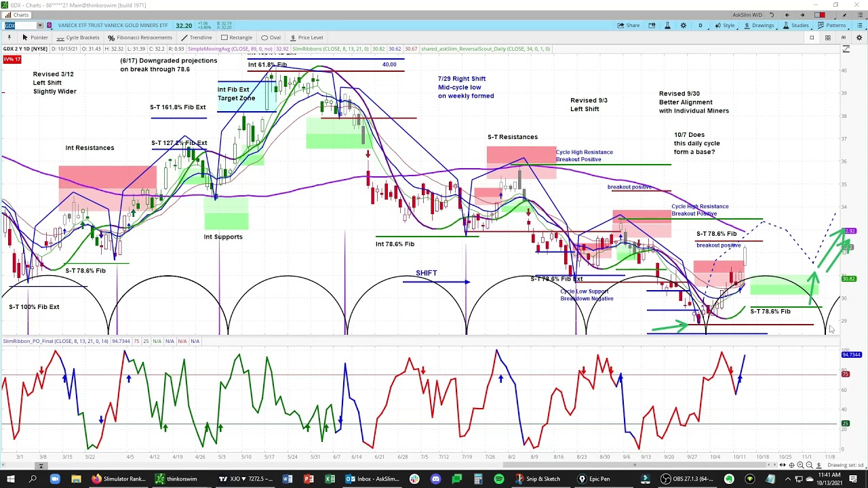The height and width of the screenshot is (488, 868).
Task: Go forward with the right arrow button
Action: [x=802, y=15]
